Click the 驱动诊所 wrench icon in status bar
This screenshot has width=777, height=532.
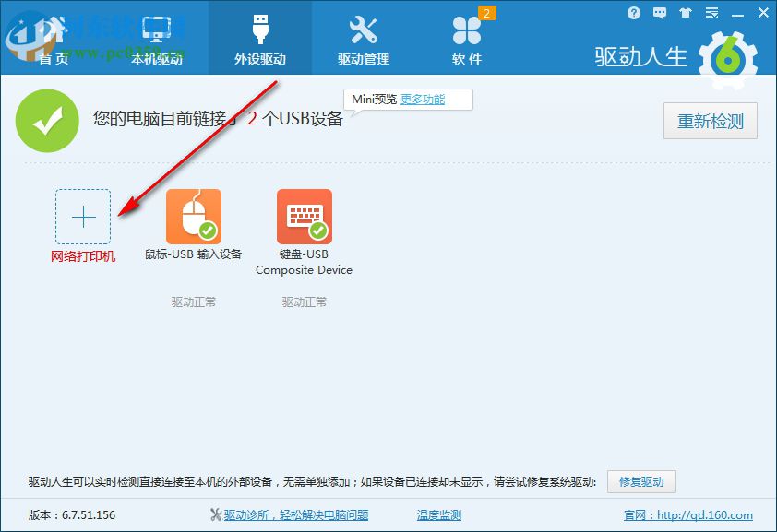click(213, 514)
